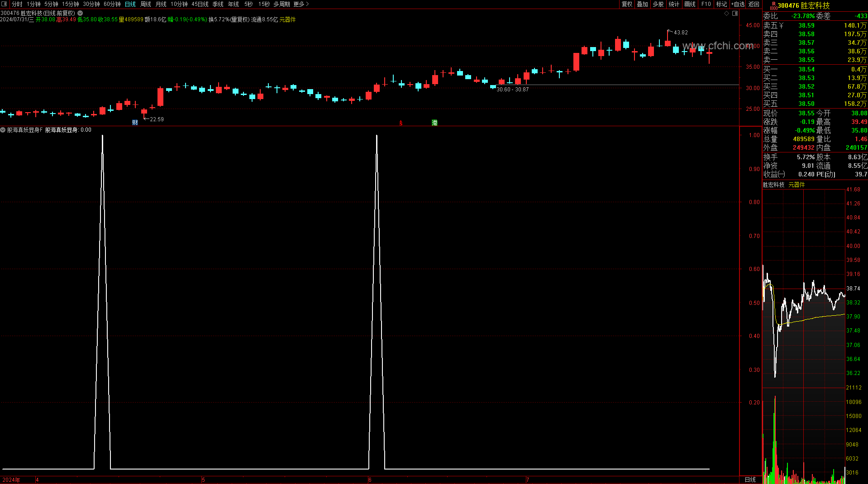
Task: Switch to 周线 weekly chart
Action: click(x=146, y=4)
